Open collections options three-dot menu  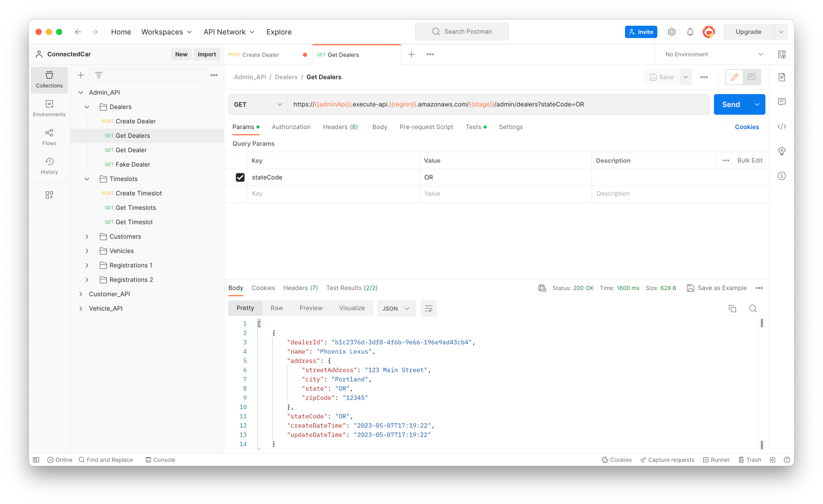[x=214, y=75]
